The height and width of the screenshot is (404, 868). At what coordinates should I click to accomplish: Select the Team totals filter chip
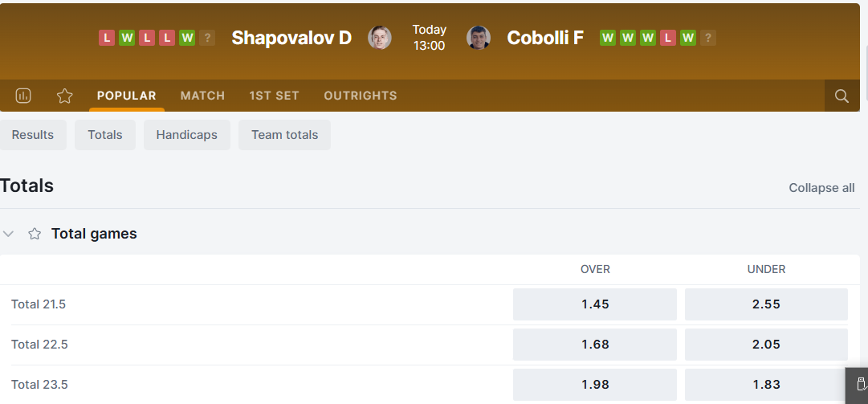(x=284, y=135)
